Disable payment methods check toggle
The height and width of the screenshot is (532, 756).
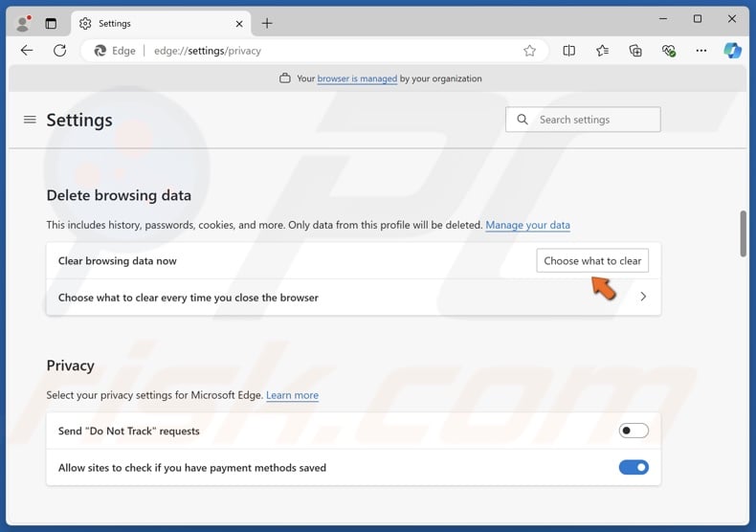click(634, 467)
